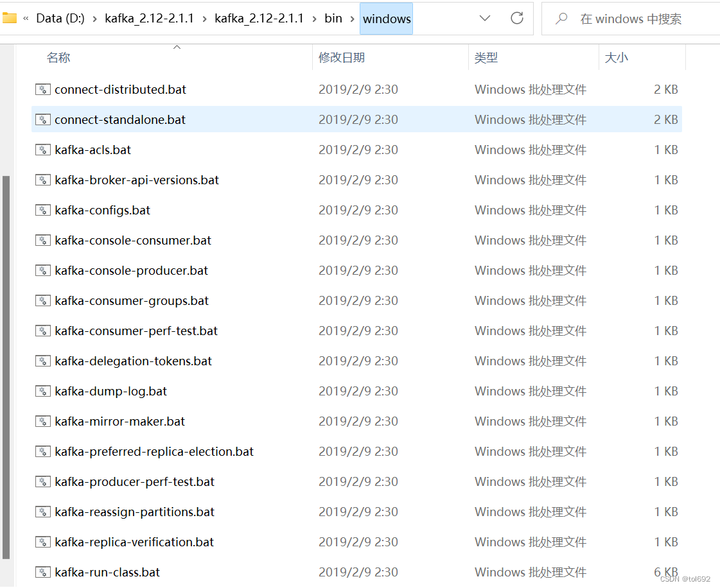Expand the chevron after the first kafka_2.12-2.1.1 breadcrumb
Screen dimensions: 720x588
click(204, 19)
